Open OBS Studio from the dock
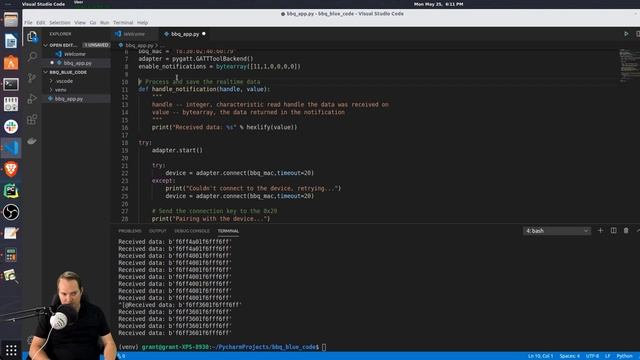 click(11, 212)
